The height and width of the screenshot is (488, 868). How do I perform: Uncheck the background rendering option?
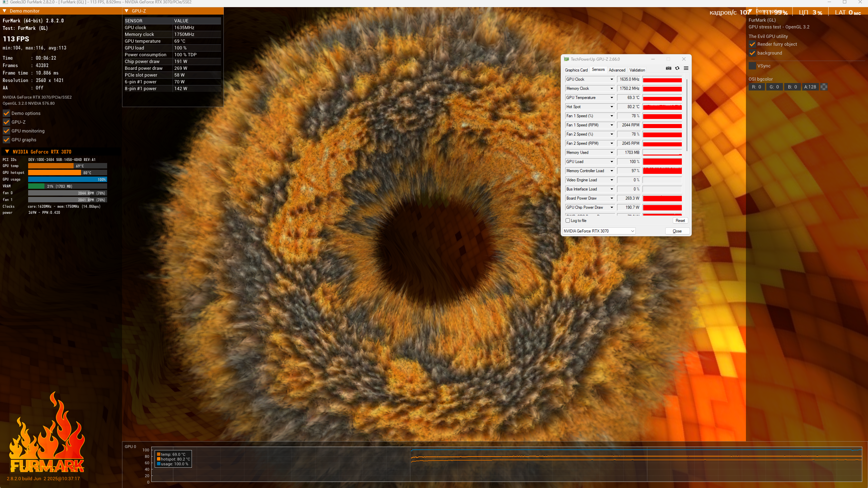752,53
